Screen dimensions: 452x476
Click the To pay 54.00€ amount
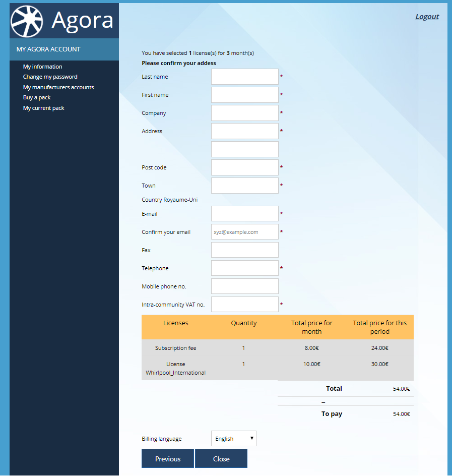click(401, 414)
